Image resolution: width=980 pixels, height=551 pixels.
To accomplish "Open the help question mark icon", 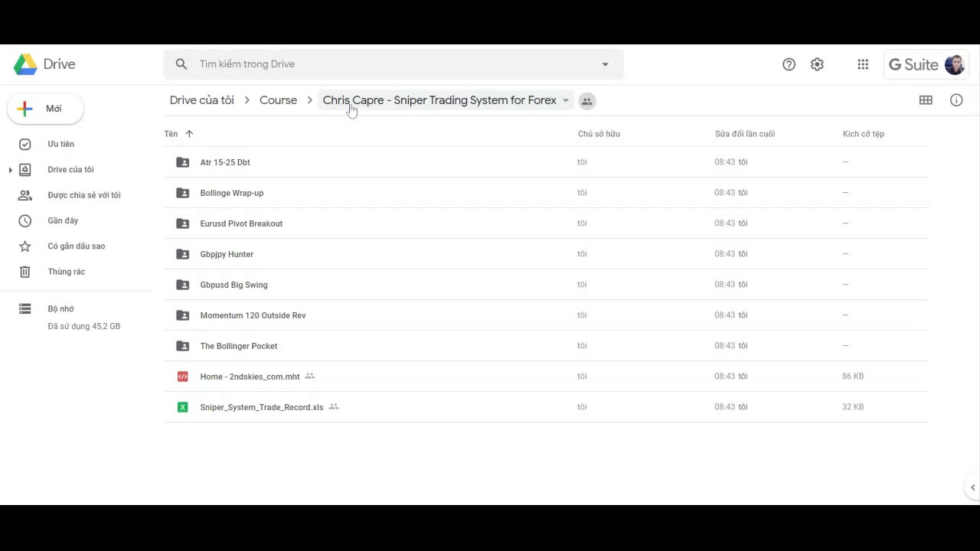I will coord(789,64).
